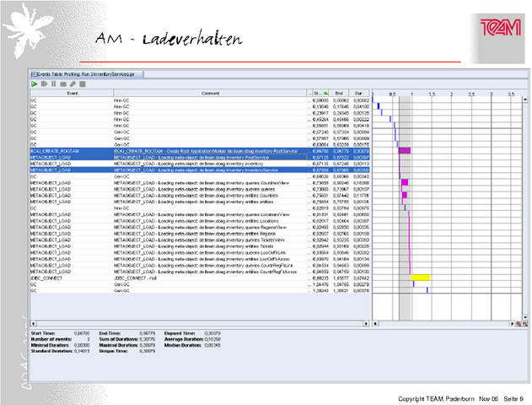Click the yellow JDBC_CONNECT bar in the timeline
The height and width of the screenshot is (405, 532).
click(x=421, y=278)
